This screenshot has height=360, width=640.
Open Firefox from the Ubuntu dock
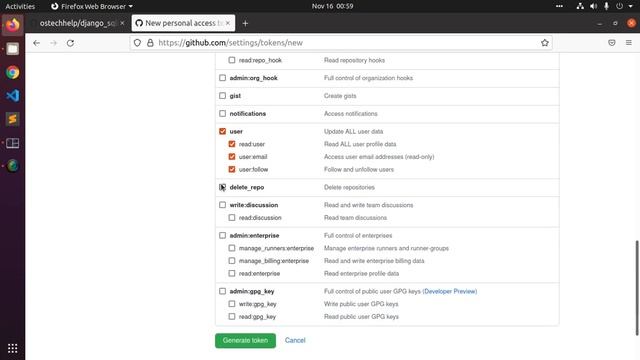13,25
